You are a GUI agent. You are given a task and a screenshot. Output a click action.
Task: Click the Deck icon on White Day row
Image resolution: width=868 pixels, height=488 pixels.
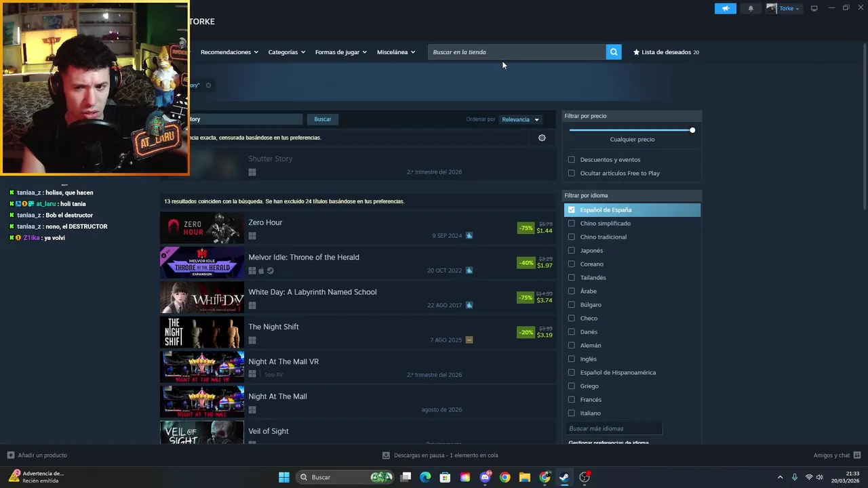[469, 305]
